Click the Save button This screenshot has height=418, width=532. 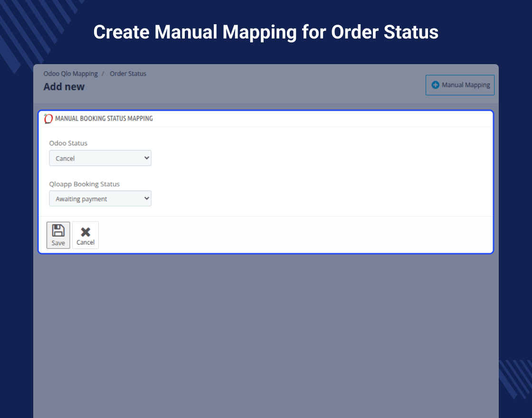tap(58, 235)
